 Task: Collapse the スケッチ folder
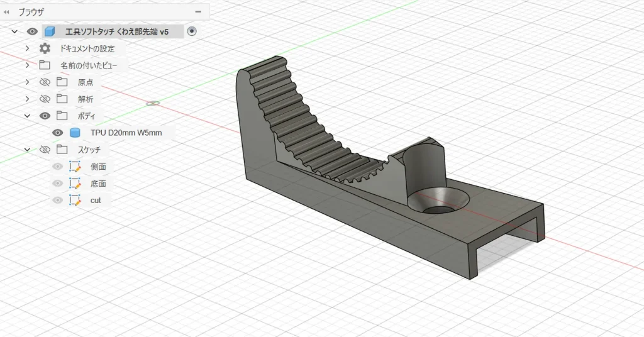point(27,150)
